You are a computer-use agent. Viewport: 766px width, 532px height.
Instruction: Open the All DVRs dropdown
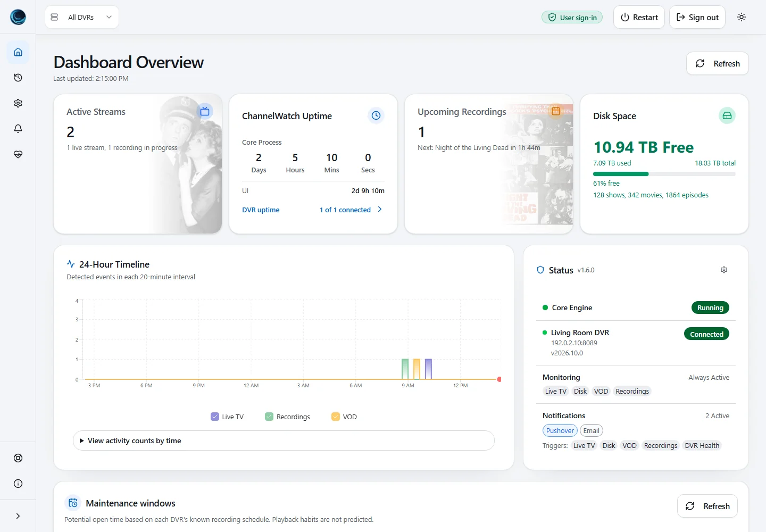82,17
